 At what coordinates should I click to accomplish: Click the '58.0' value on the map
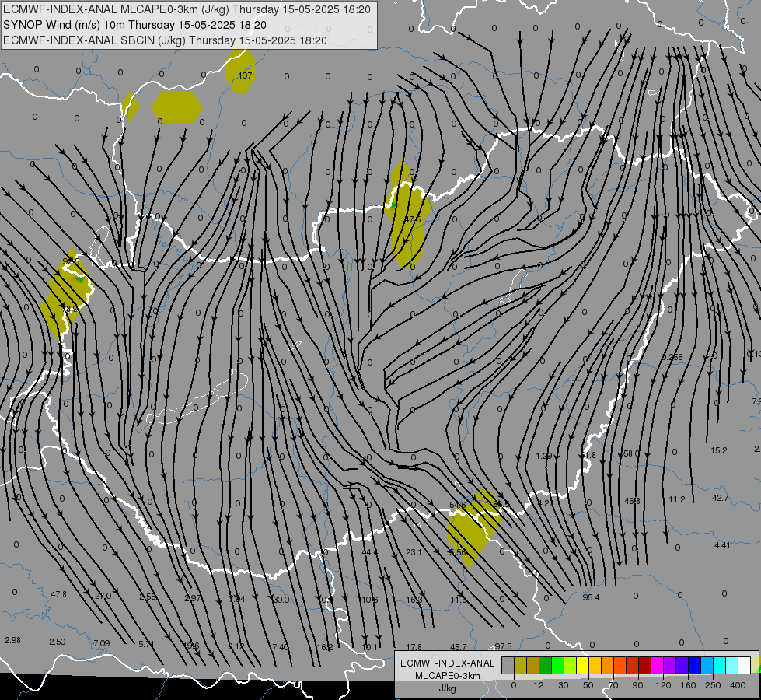tap(631, 453)
